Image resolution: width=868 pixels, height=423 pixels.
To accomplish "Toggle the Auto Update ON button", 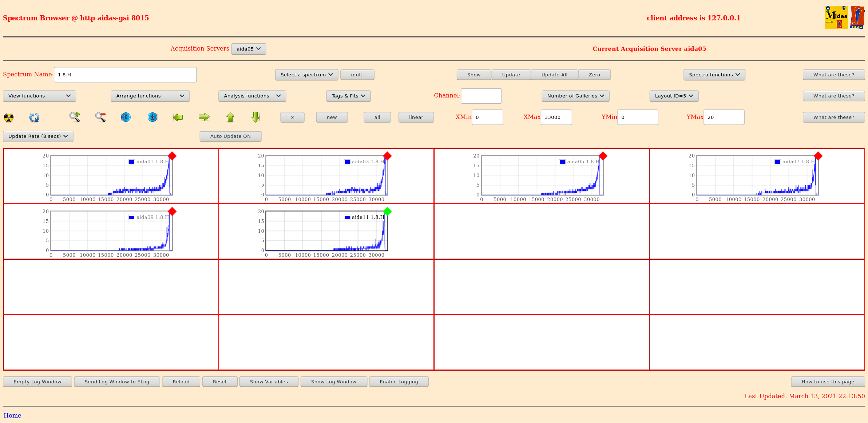I will point(230,136).
